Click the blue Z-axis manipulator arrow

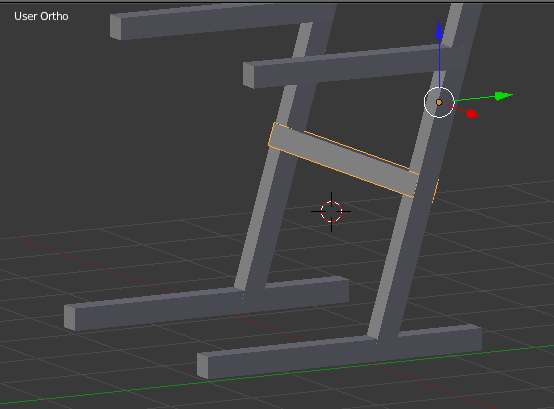439,30
